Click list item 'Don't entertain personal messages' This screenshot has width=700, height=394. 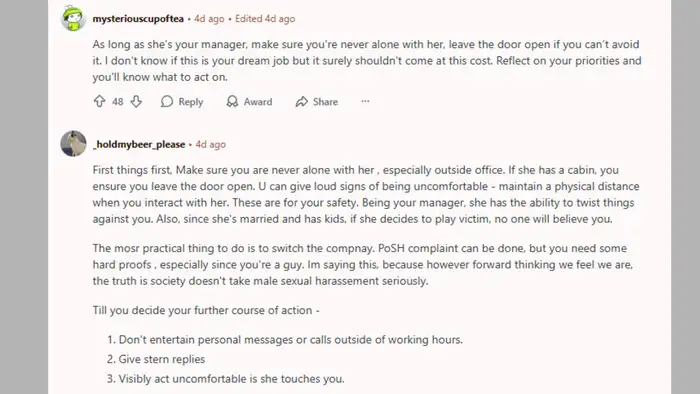point(285,340)
